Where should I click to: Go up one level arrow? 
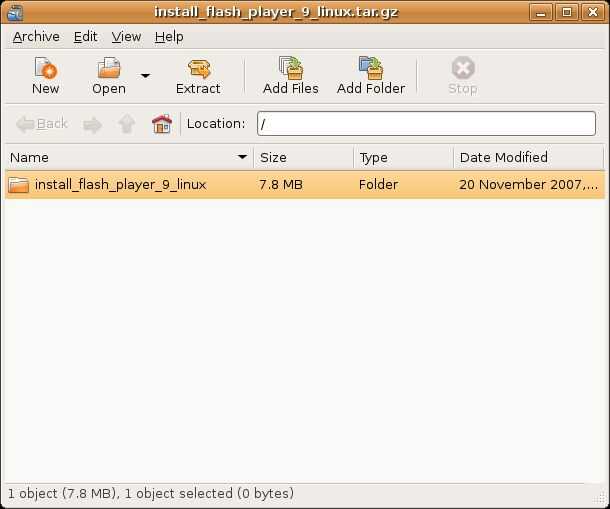(x=126, y=124)
